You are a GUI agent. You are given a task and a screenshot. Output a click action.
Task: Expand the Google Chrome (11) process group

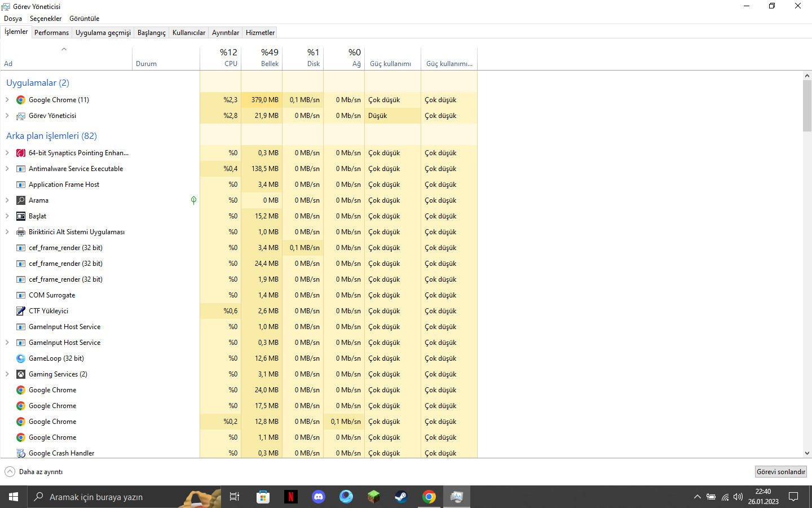pos(7,100)
